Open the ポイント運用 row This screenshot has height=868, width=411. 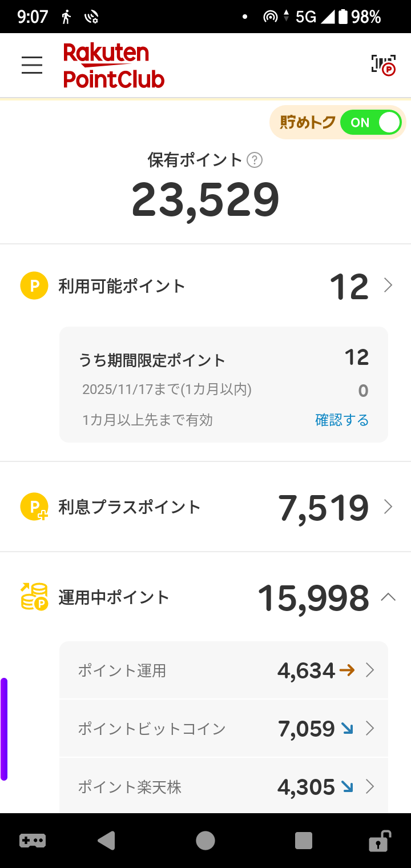[x=224, y=670]
